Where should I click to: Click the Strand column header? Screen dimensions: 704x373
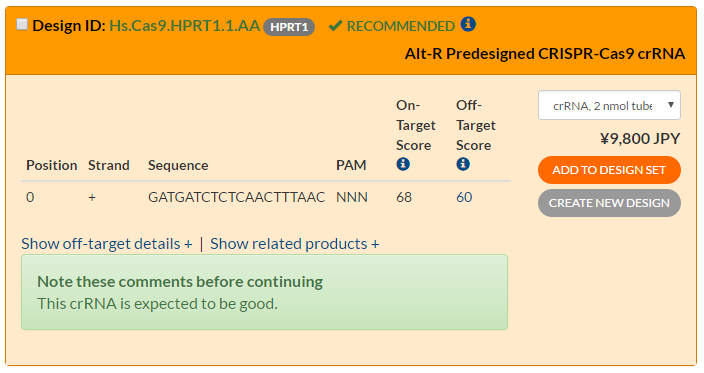tap(109, 165)
